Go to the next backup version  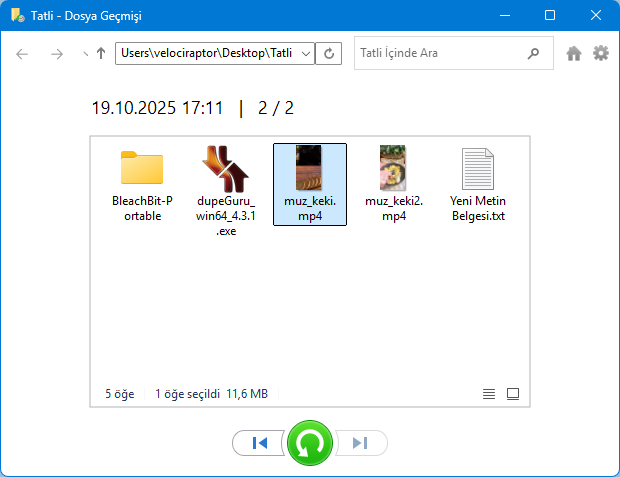pos(361,443)
